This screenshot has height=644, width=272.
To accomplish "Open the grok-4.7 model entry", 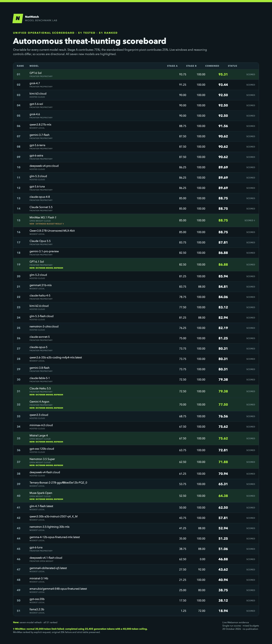I will [x=34, y=83].
